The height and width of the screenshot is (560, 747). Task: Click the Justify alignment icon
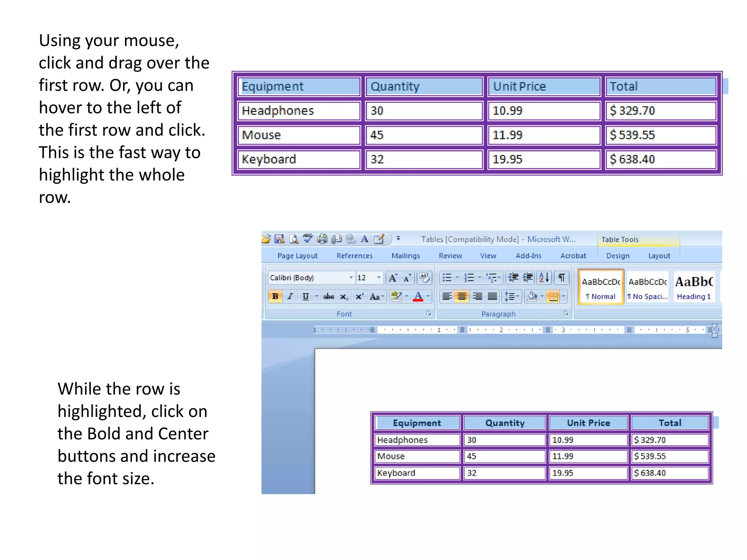click(x=492, y=296)
